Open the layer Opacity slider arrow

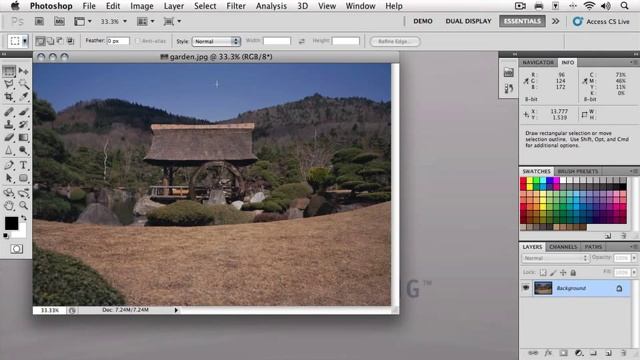[634, 258]
